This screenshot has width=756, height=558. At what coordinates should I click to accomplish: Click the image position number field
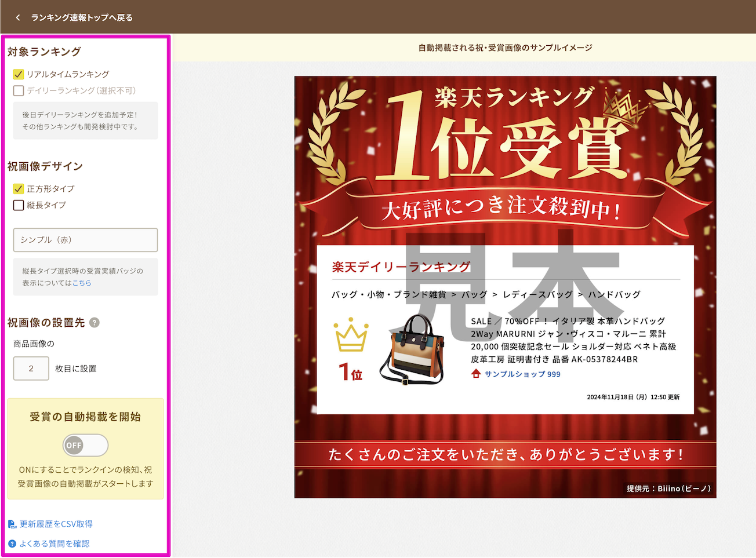[x=31, y=369]
